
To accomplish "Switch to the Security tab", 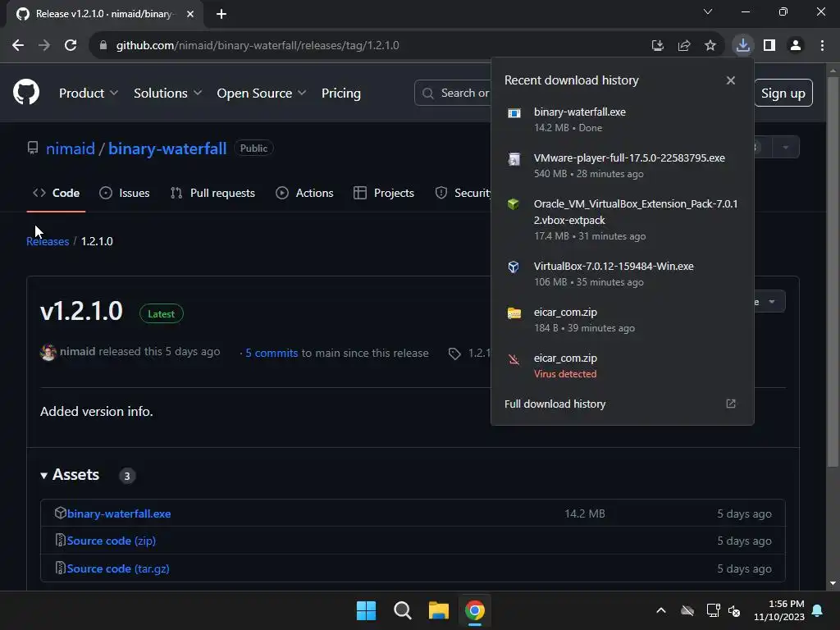I will [463, 193].
